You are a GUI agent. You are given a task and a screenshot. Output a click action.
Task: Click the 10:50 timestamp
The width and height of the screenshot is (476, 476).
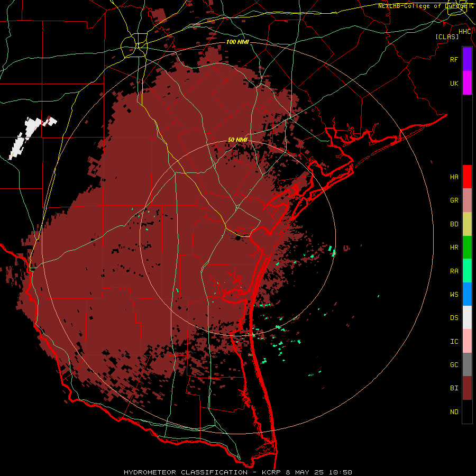pos(340,472)
